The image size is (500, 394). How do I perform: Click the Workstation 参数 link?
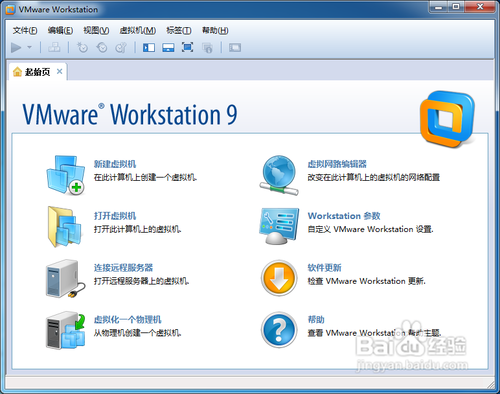344,216
